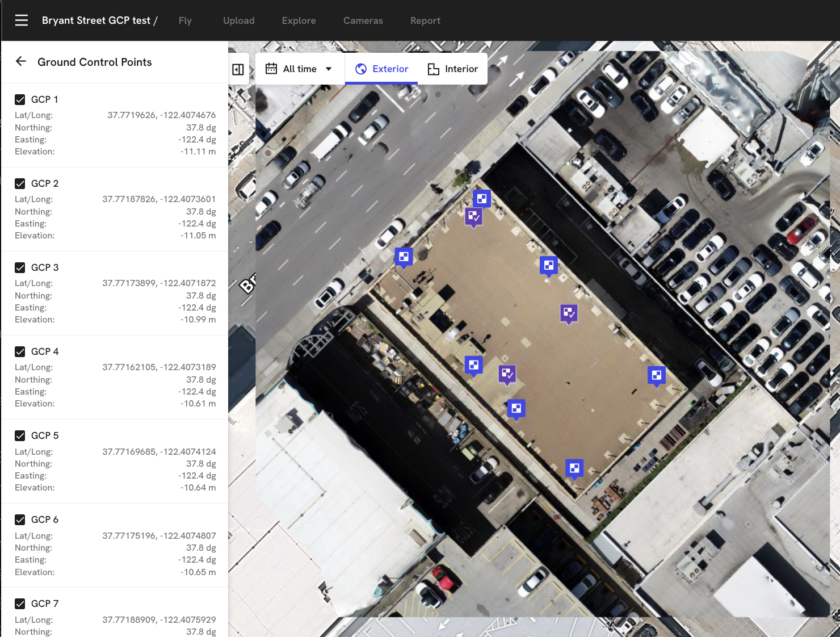
Task: Click the GCP marker at the bottom of the roof
Action: pos(574,468)
